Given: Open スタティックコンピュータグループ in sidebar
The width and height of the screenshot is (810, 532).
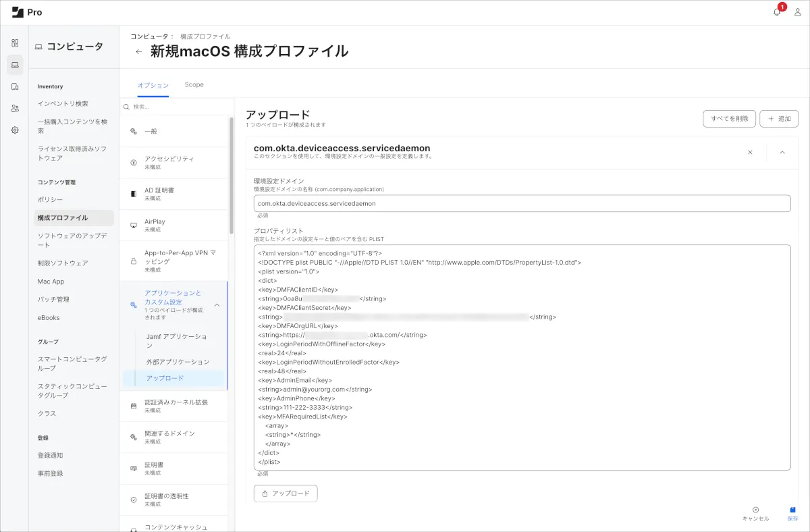Looking at the screenshot, I should point(73,391).
